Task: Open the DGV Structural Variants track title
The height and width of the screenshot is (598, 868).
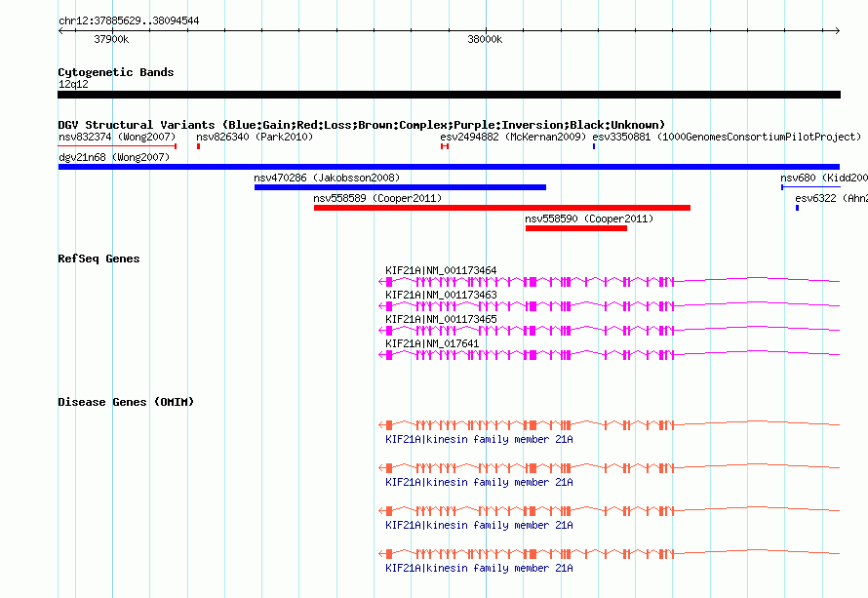Action: point(362,125)
